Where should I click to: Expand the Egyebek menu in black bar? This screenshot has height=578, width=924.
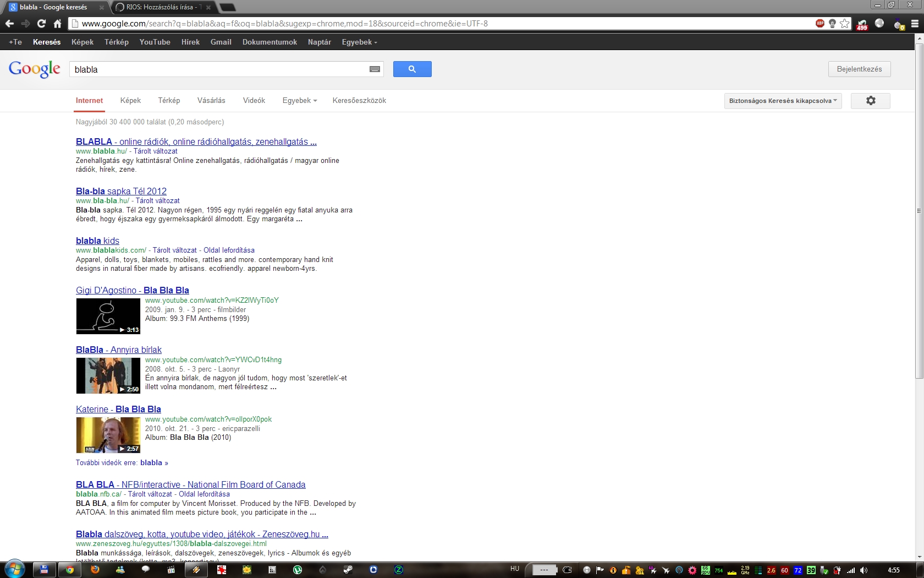pos(359,42)
